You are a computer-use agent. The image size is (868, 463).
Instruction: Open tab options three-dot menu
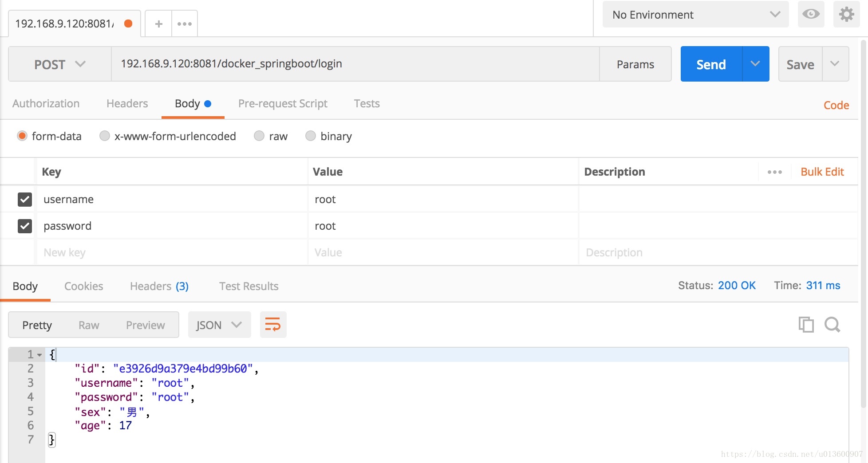[x=185, y=24]
